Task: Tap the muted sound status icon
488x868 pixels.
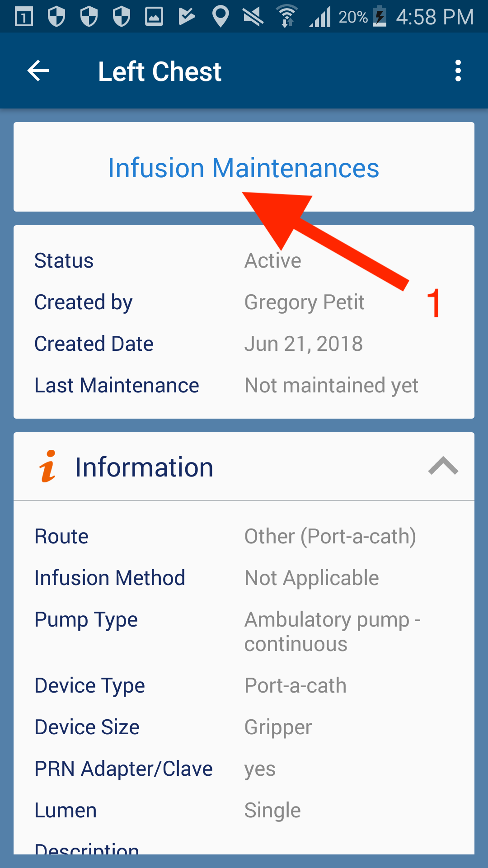Action: (253, 17)
